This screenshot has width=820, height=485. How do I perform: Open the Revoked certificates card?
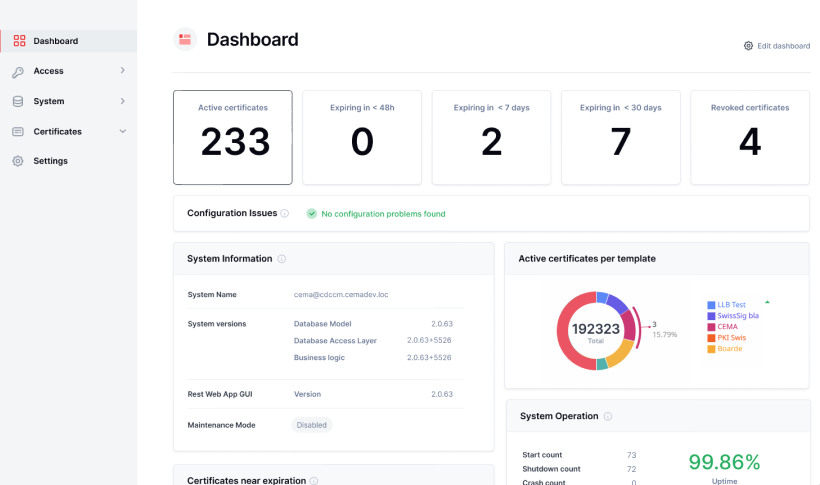point(749,137)
